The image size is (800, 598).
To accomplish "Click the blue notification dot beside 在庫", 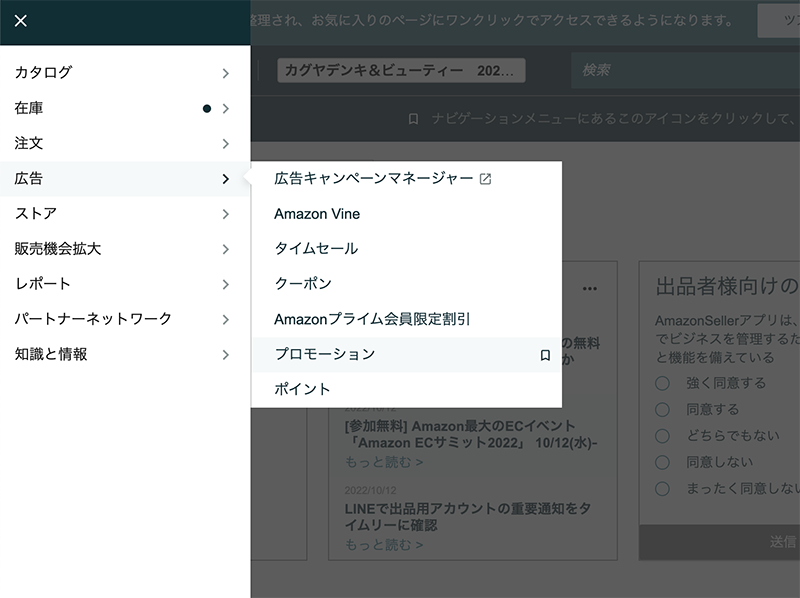I will 207,108.
